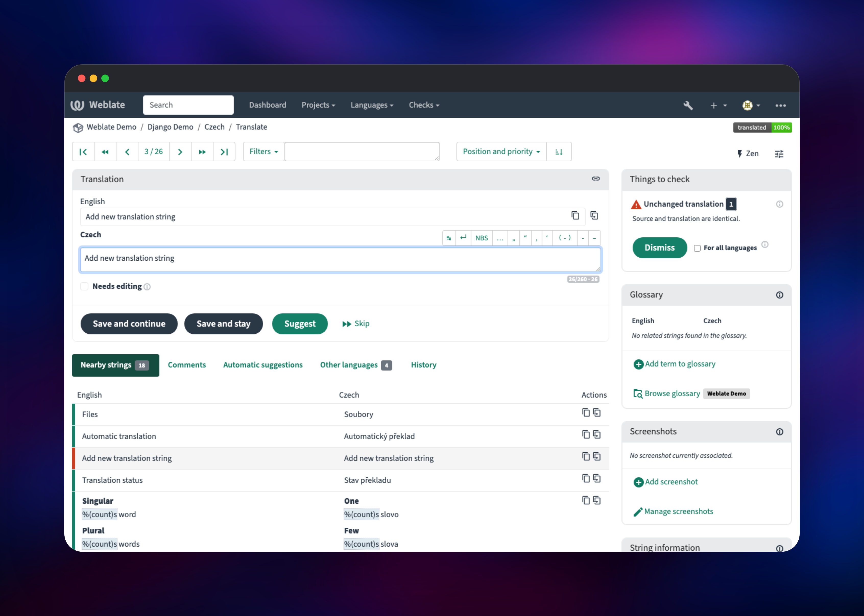Clone the Singular/Plural row into translation

point(597,501)
